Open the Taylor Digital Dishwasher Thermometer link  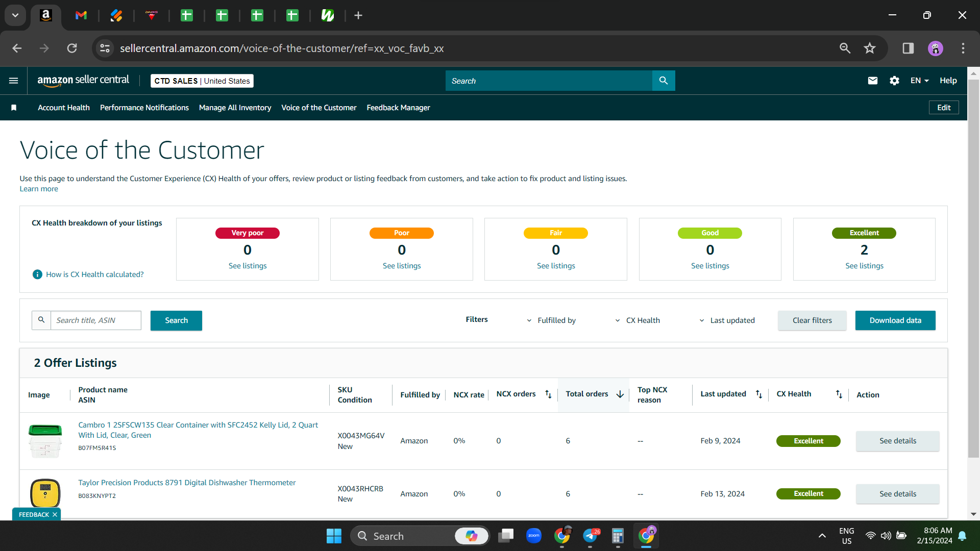(187, 483)
